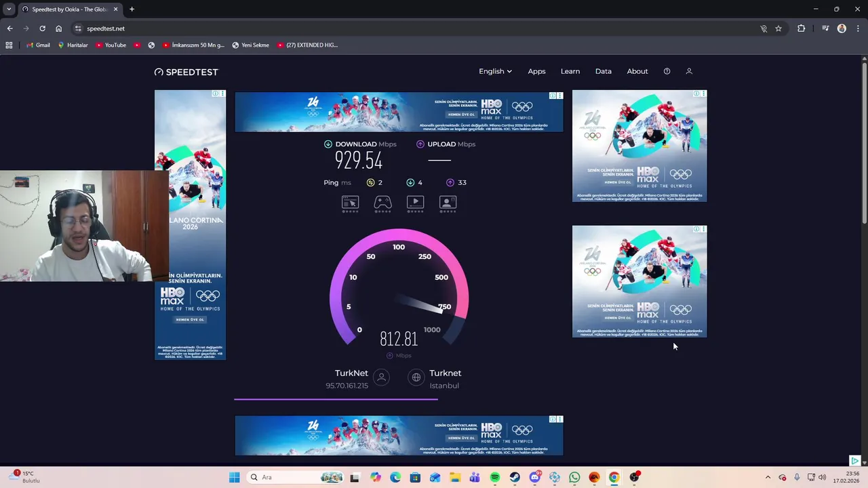Open the media control icon in toolbar
868x488 pixels.
(825, 28)
